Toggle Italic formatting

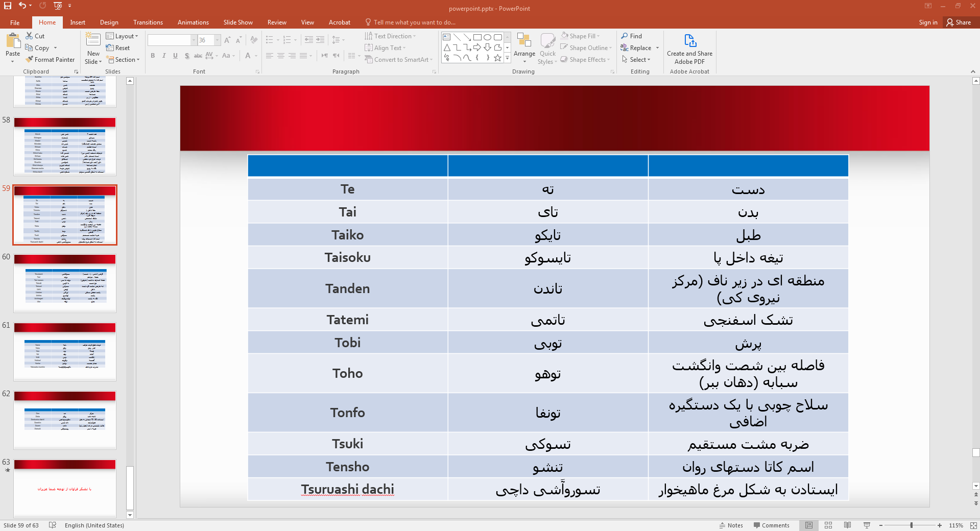(164, 56)
